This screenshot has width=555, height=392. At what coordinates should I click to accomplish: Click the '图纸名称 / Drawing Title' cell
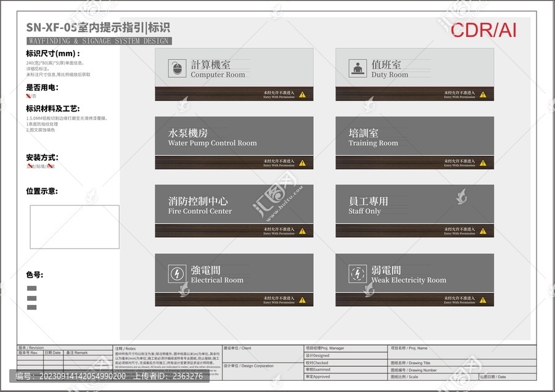(x=462, y=363)
